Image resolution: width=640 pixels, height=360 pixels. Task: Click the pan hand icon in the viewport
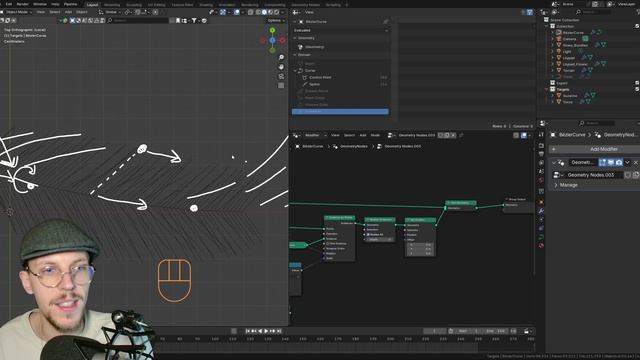point(281,67)
